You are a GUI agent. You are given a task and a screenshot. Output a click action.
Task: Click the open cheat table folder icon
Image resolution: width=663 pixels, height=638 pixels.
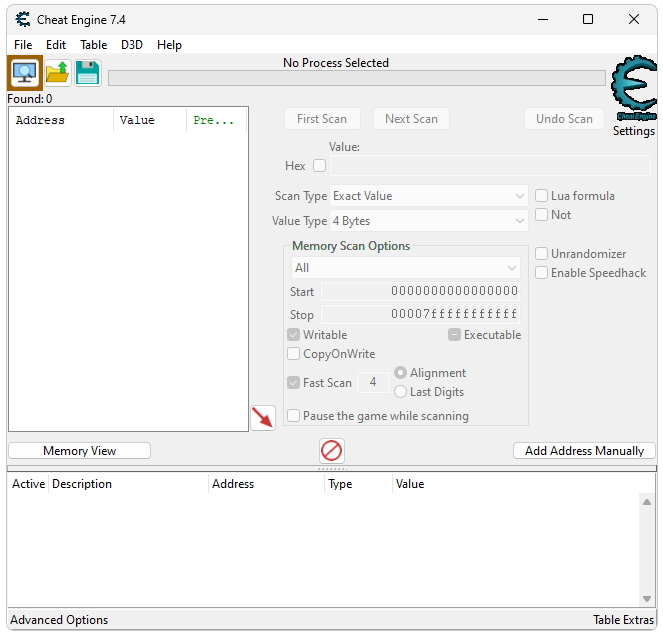[57, 73]
